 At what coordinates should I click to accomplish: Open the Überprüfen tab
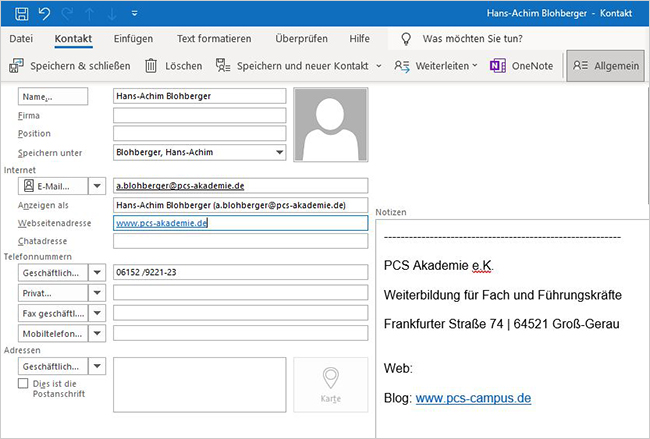(301, 39)
